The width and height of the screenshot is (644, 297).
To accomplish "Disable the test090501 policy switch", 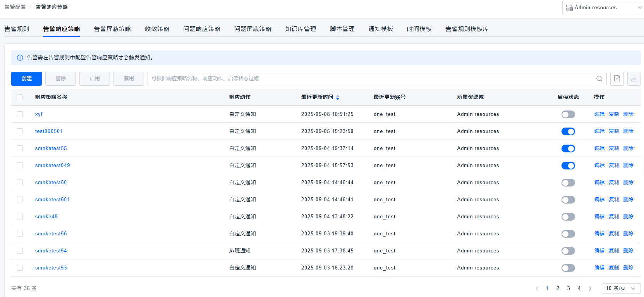I will click(568, 131).
